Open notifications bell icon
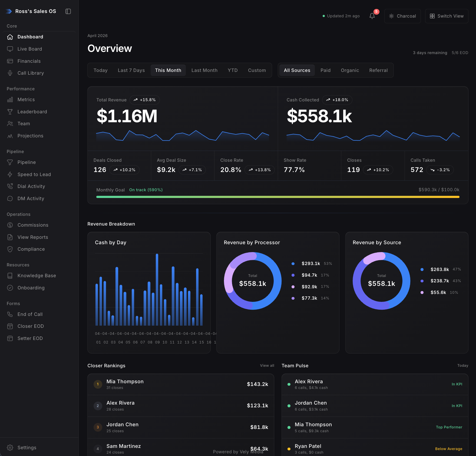The image size is (476, 456). tap(372, 16)
